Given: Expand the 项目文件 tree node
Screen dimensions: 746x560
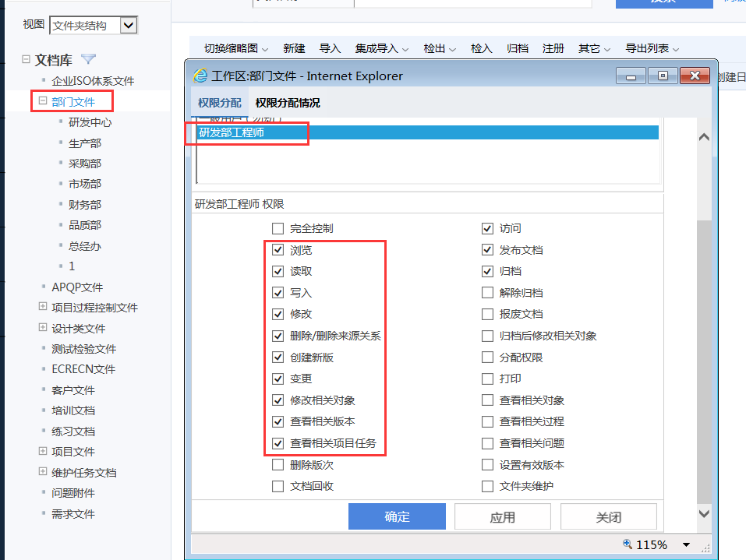Looking at the screenshot, I should click(x=43, y=451).
